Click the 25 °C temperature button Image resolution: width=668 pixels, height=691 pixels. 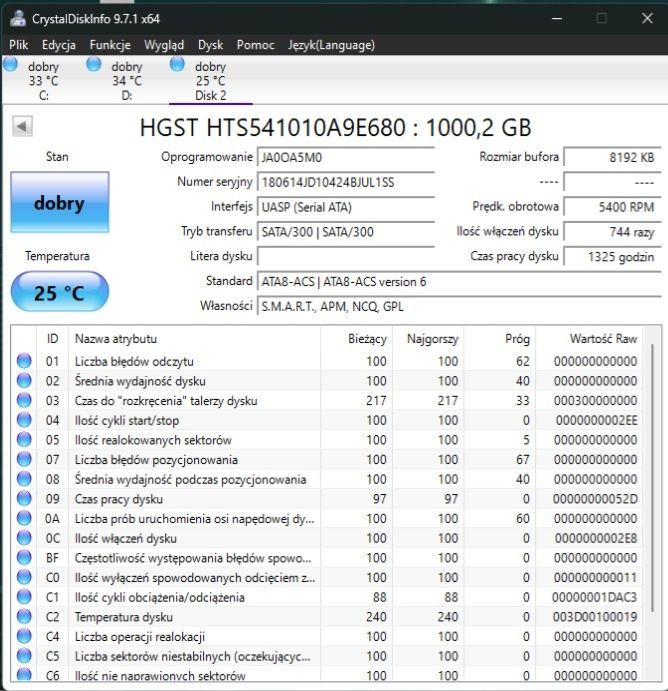(x=60, y=292)
